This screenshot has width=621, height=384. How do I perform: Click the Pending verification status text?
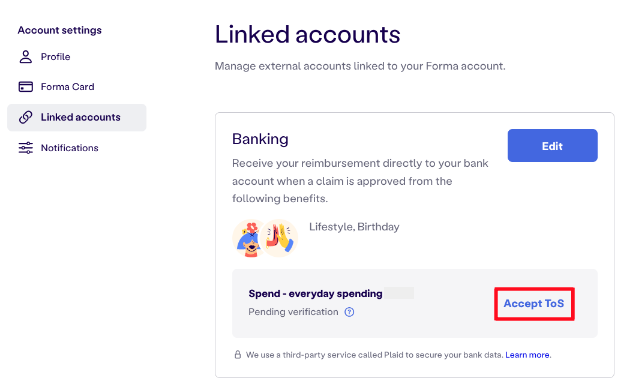(293, 312)
